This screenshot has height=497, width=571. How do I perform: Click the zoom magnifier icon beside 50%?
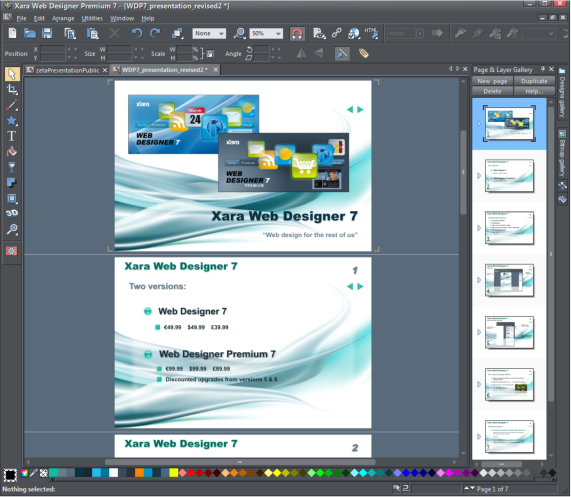240,33
